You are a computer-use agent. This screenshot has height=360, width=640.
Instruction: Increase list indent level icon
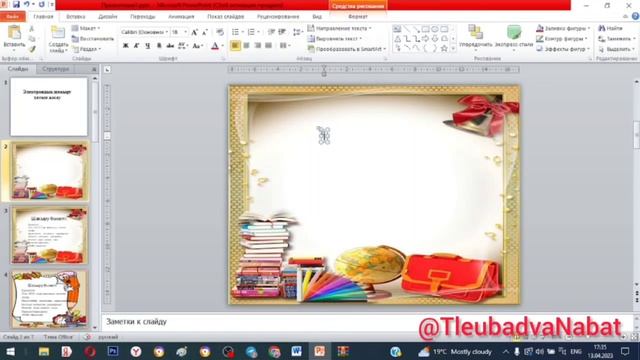pos(282,32)
